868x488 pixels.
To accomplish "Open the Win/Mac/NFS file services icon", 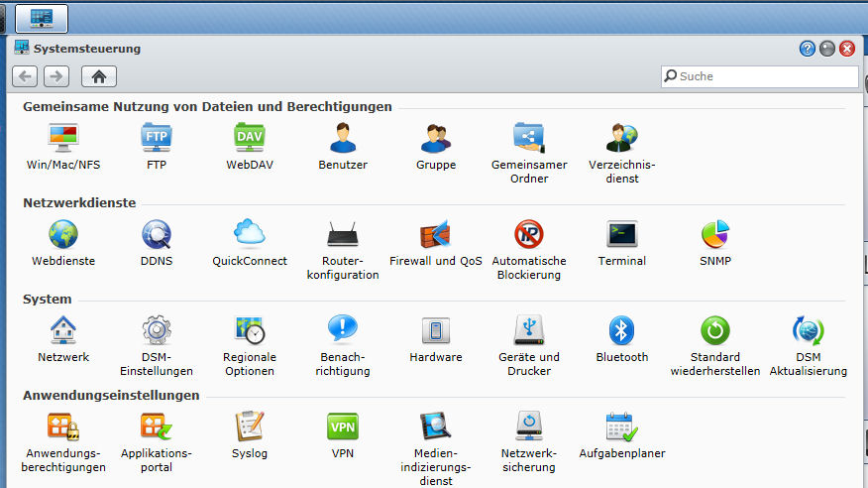I will tap(62, 138).
